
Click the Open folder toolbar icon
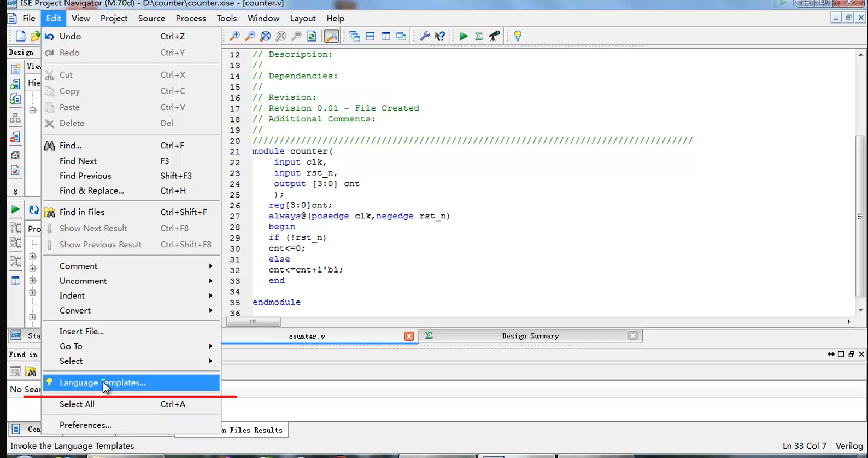click(x=36, y=36)
